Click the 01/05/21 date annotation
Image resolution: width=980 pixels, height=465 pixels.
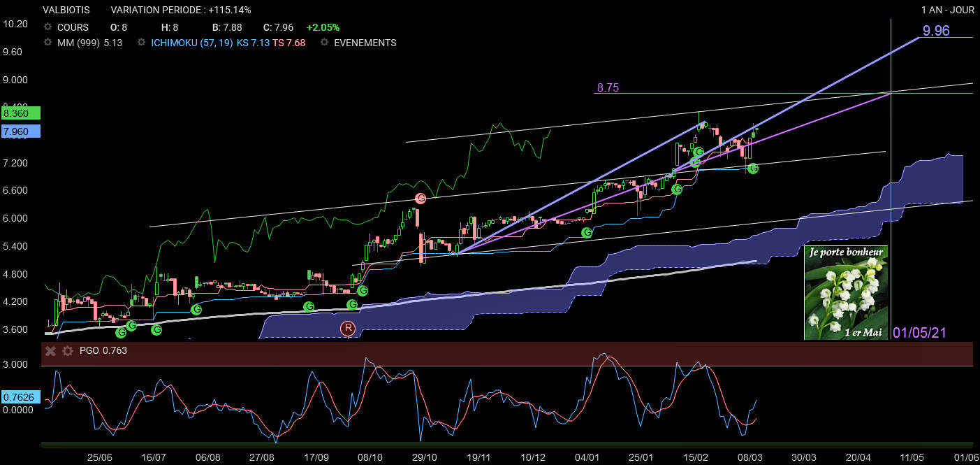click(x=920, y=332)
